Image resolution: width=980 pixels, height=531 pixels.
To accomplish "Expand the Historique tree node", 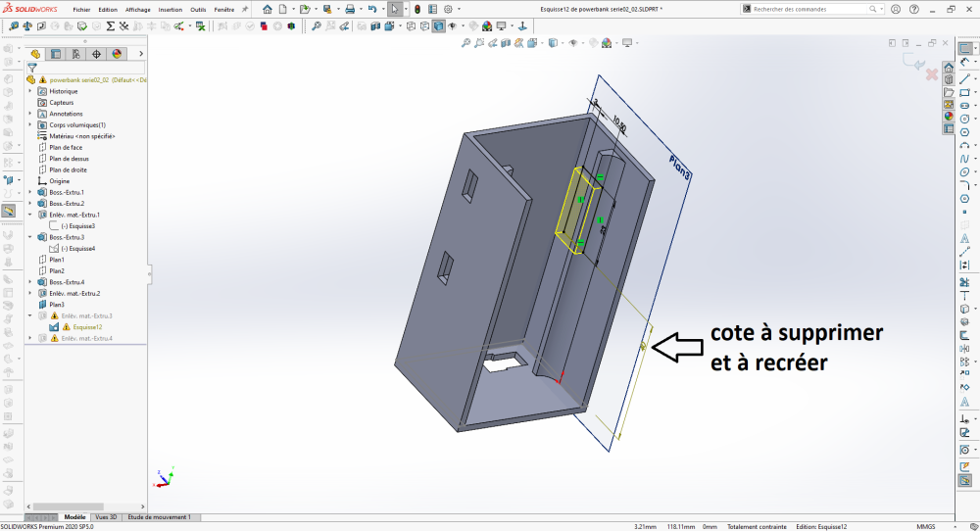I will [30, 91].
